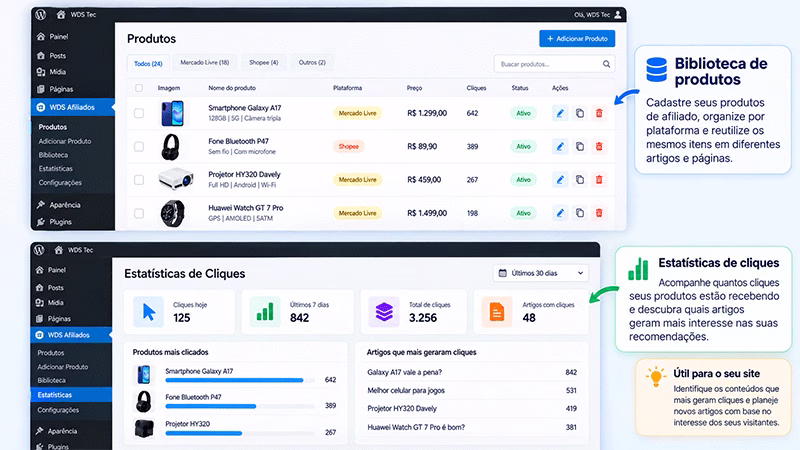
Task: Open article 'Huawei Watch GT 7 Pro é bom?'
Action: pos(416,428)
